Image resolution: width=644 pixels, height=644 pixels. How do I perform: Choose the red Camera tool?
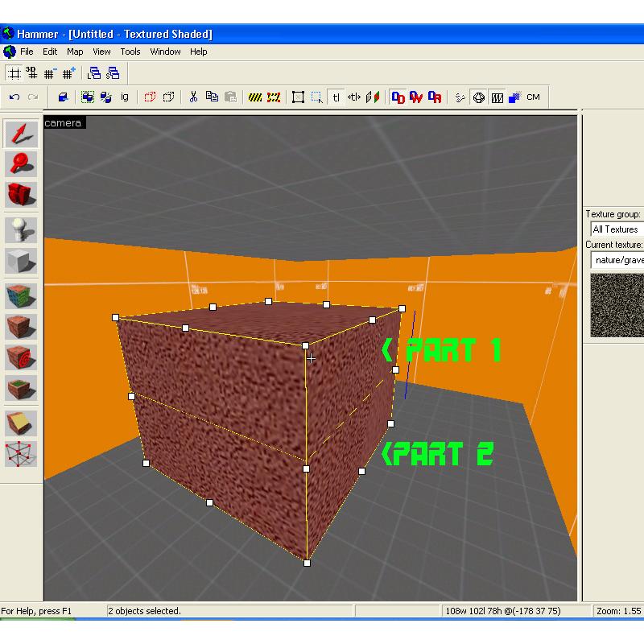[x=21, y=195]
